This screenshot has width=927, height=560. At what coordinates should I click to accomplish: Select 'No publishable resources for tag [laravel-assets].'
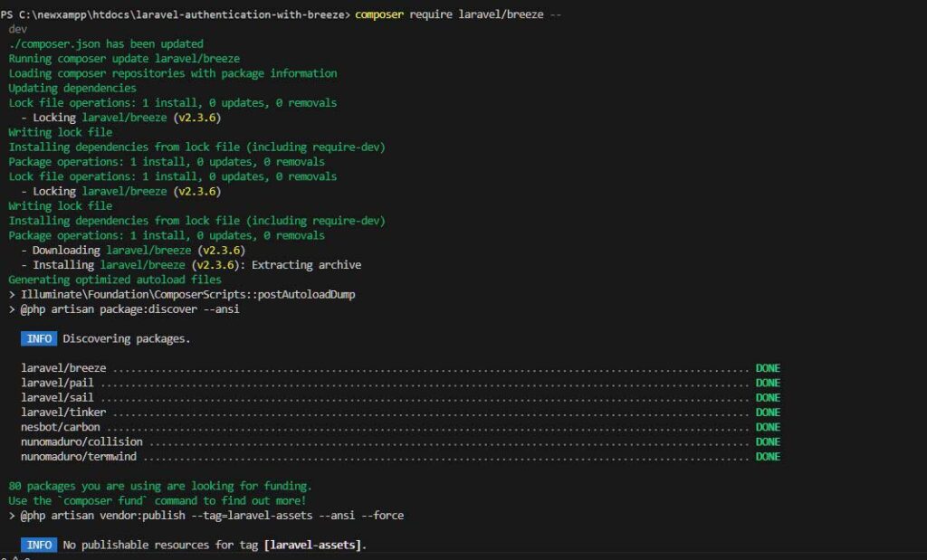coord(215,545)
